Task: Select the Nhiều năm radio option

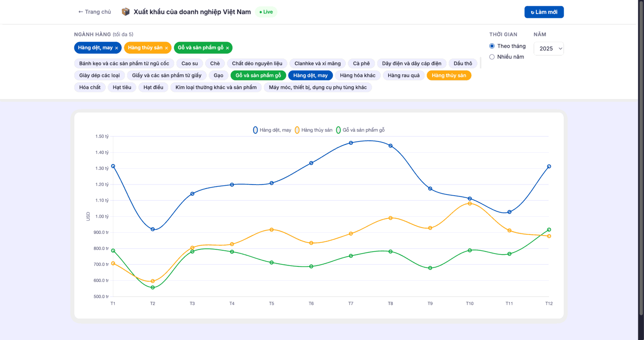Action: click(x=492, y=57)
